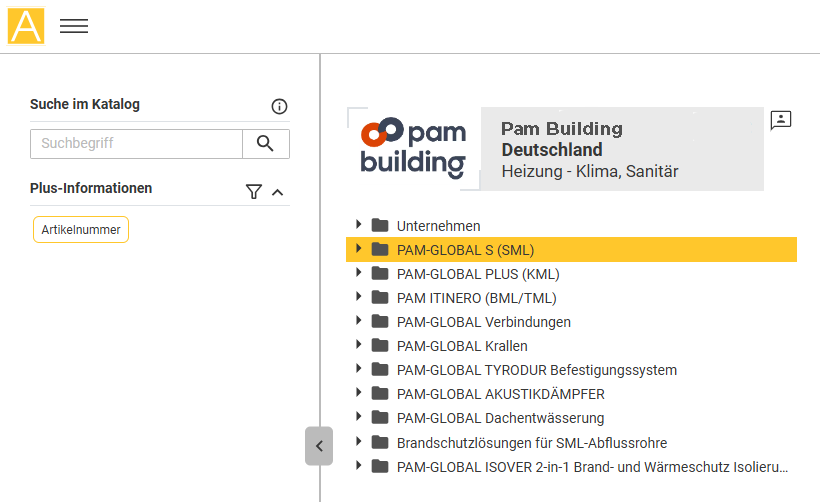
Task: Expand the PAM-GLOBAL Krallen arrow
Action: point(359,345)
